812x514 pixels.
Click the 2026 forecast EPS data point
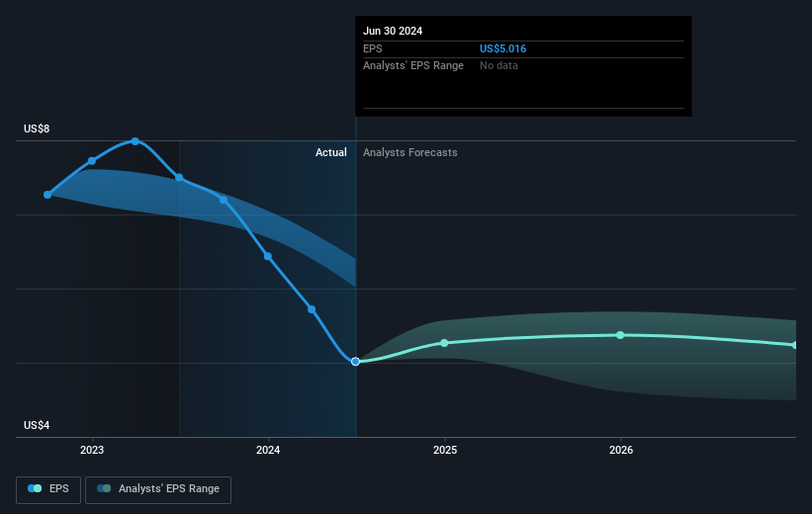pyautogui.click(x=620, y=335)
